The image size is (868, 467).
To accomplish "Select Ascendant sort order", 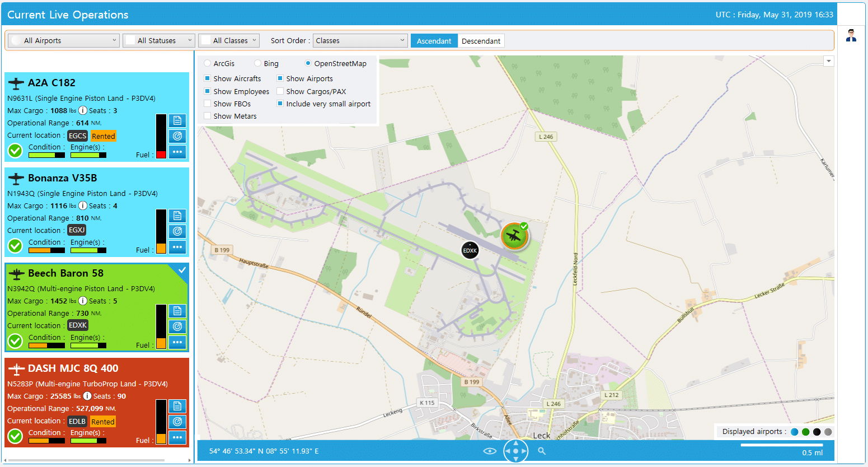I will (434, 41).
